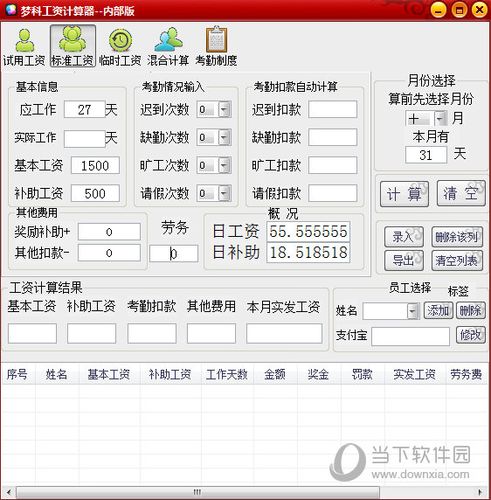
Task: Click the 本月有 days field
Action: tap(426, 155)
